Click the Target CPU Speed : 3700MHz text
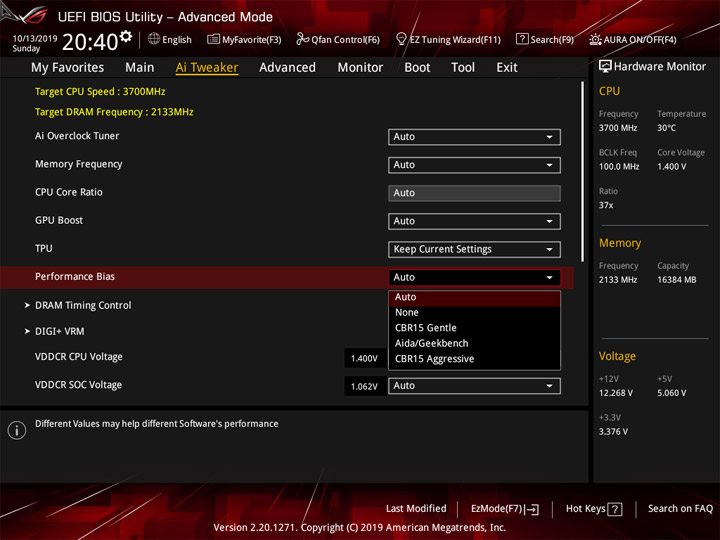 point(100,91)
